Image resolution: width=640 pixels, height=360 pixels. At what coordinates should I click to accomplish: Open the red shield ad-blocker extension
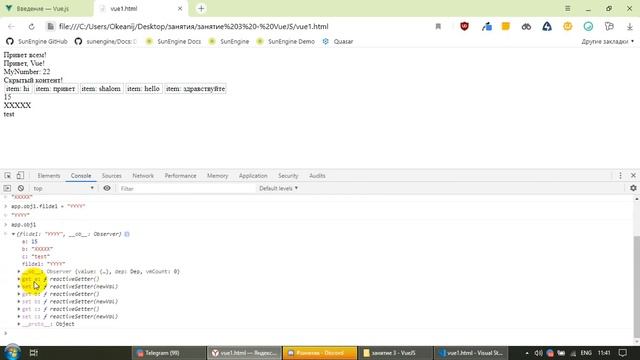click(464, 26)
